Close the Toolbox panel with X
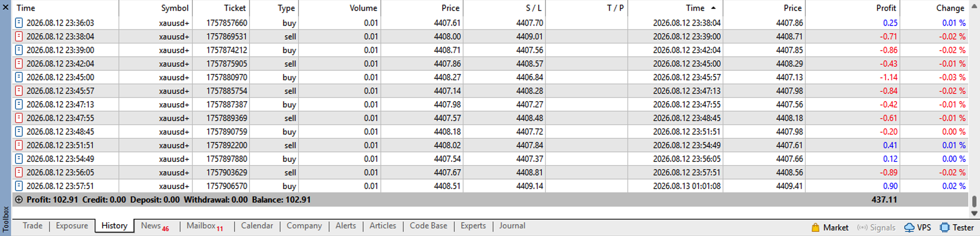This screenshot has height=236, width=980. (5, 7)
